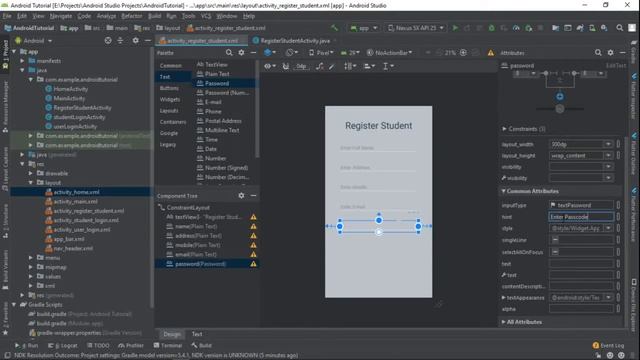Switch to RegisterStudentActivity.java tab

295,40
